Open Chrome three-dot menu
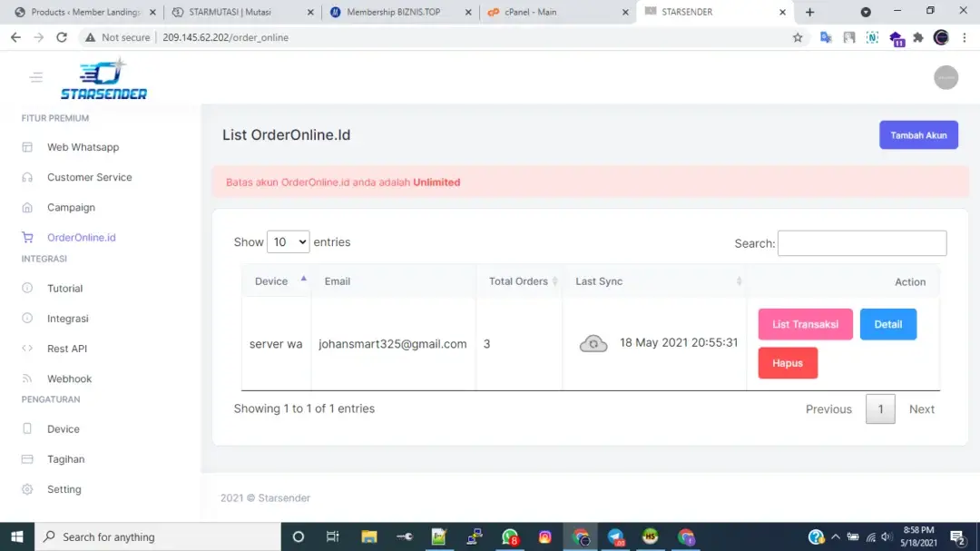Viewport: 980px width, 551px height. point(965,37)
